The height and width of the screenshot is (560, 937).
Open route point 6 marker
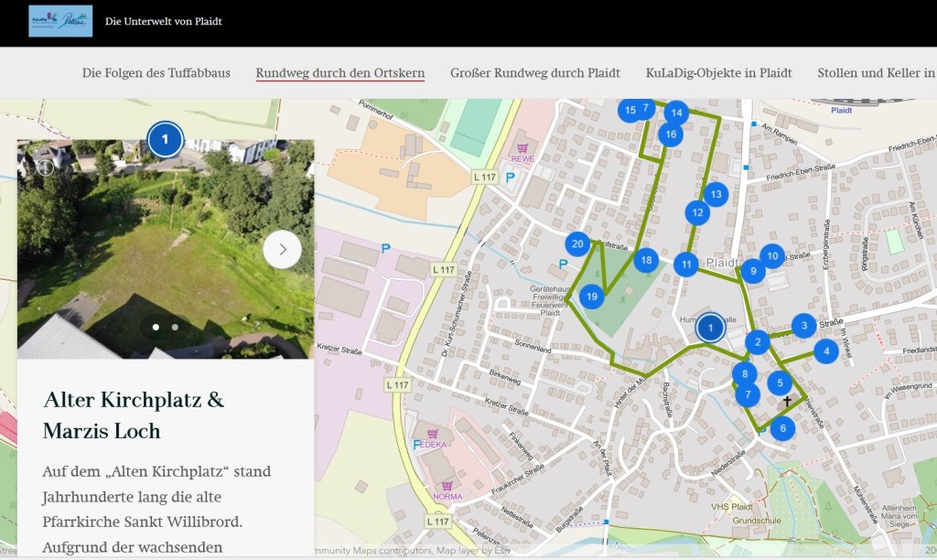pyautogui.click(x=782, y=427)
